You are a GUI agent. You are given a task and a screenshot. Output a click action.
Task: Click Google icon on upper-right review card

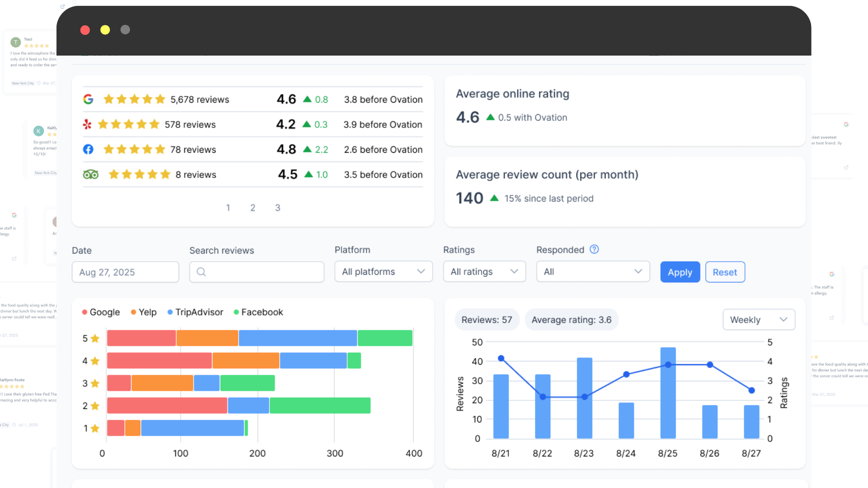pyautogui.click(x=846, y=125)
